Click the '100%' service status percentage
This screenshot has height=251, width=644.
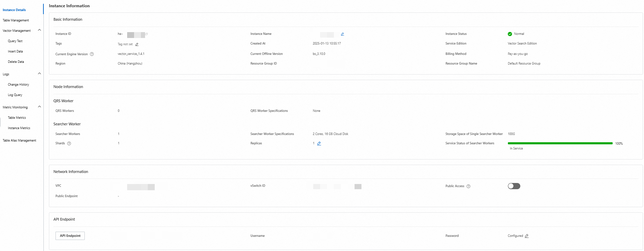[619, 144]
